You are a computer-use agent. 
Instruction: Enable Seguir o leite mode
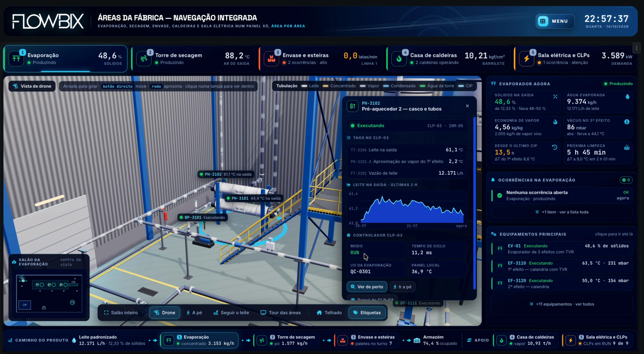231,312
